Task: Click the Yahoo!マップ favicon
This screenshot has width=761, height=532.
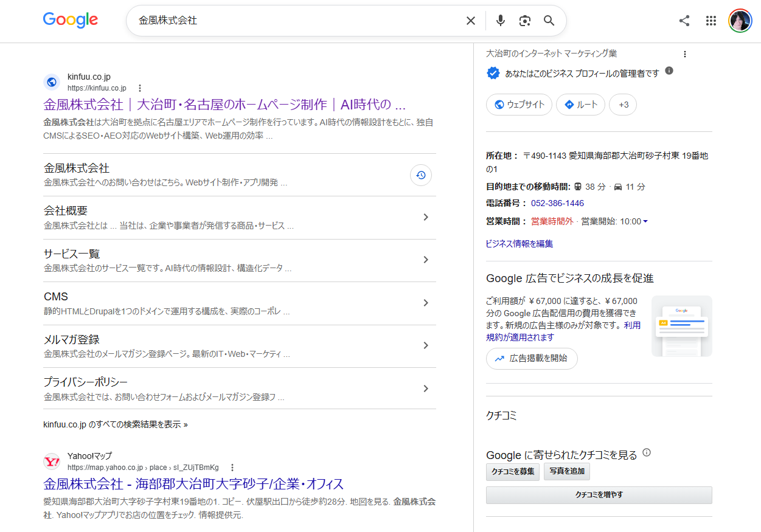Action: [52, 461]
